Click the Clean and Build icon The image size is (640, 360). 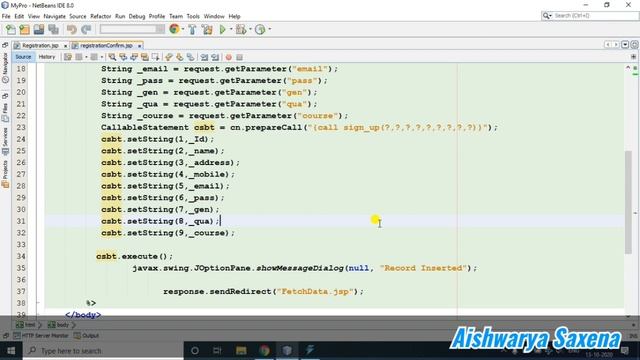tap(207, 29)
